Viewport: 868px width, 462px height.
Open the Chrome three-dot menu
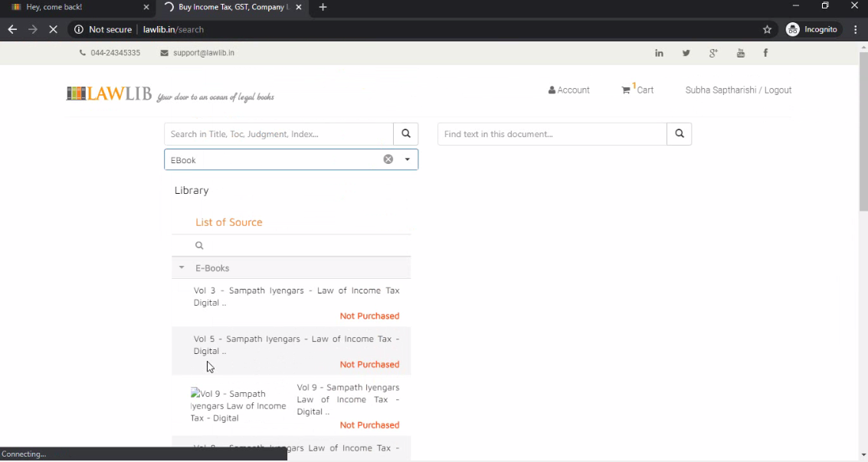click(856, 29)
